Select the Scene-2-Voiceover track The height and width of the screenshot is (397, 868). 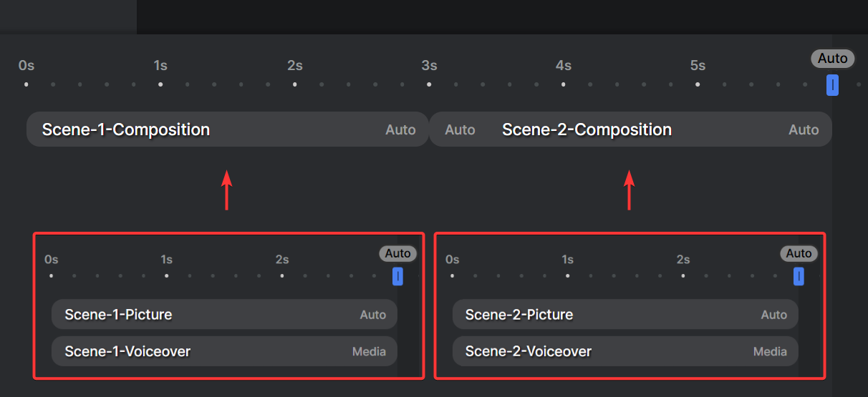pos(625,351)
